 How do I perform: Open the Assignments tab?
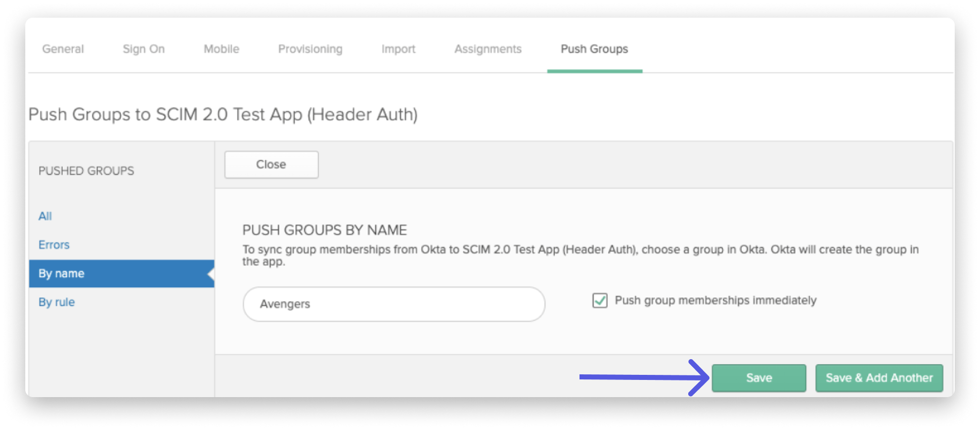pyautogui.click(x=488, y=49)
